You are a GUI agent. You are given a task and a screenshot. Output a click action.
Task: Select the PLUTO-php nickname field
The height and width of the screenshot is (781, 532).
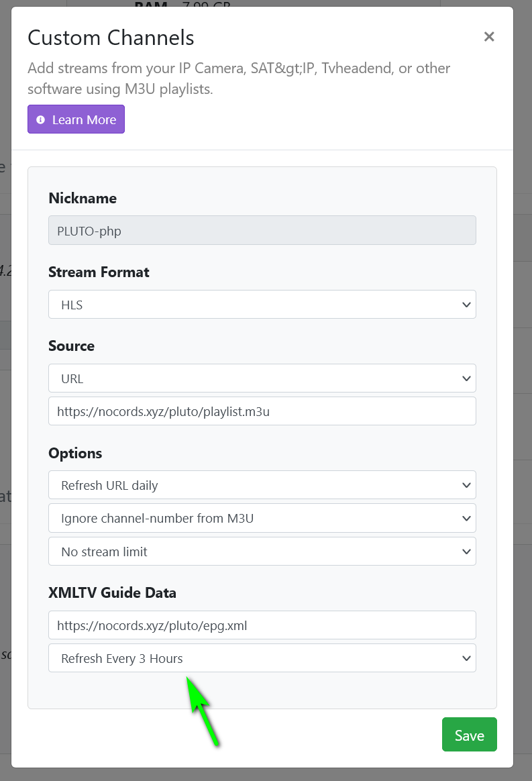(262, 230)
